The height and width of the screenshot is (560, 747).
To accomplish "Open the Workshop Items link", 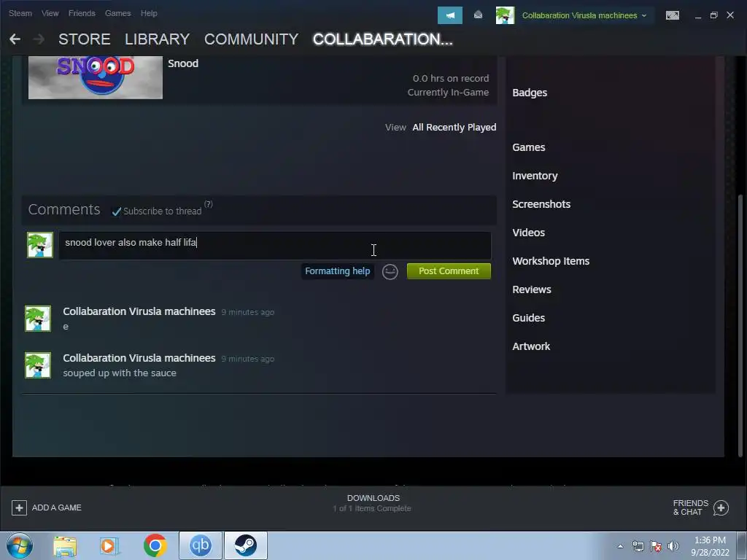I will (551, 261).
